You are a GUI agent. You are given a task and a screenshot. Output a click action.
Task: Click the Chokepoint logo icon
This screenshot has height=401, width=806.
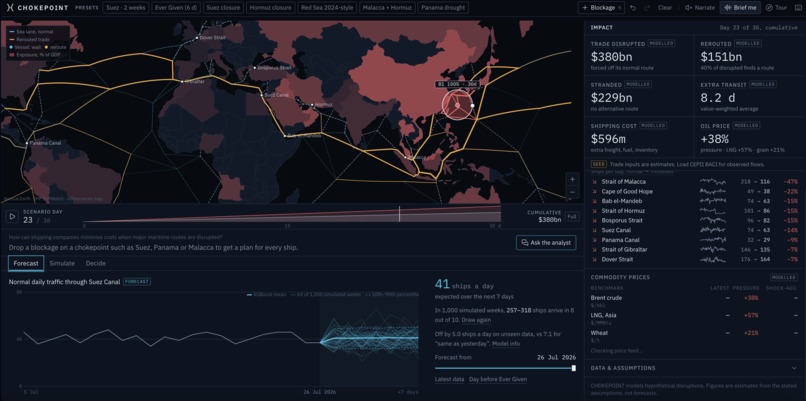point(9,8)
